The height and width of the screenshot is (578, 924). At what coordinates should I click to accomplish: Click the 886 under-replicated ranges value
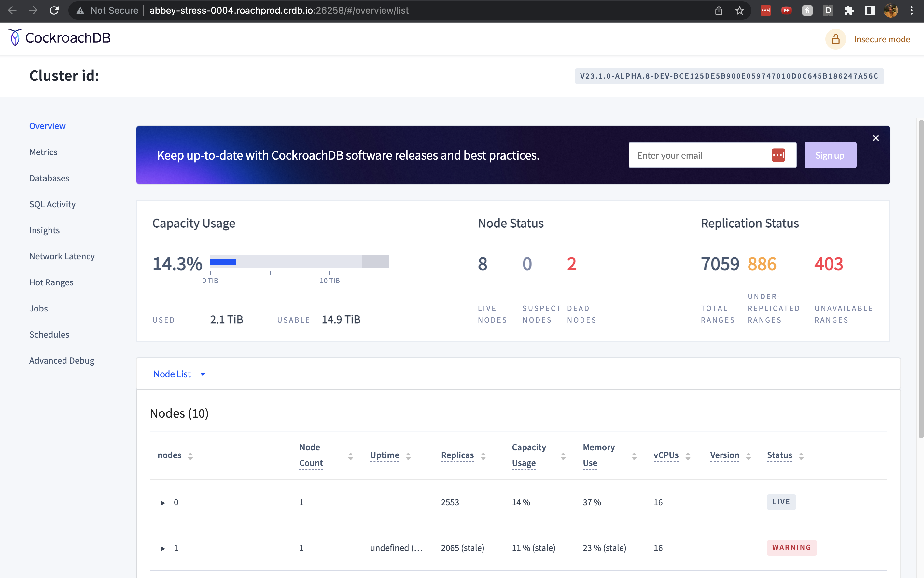[762, 264]
